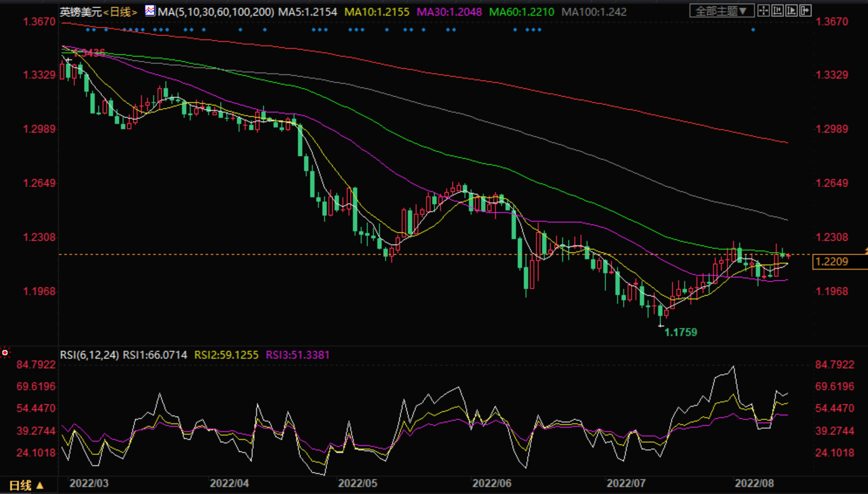Click the 1.3329 level on the left price axis
Screen dimensions: 868x494
[x=40, y=75]
